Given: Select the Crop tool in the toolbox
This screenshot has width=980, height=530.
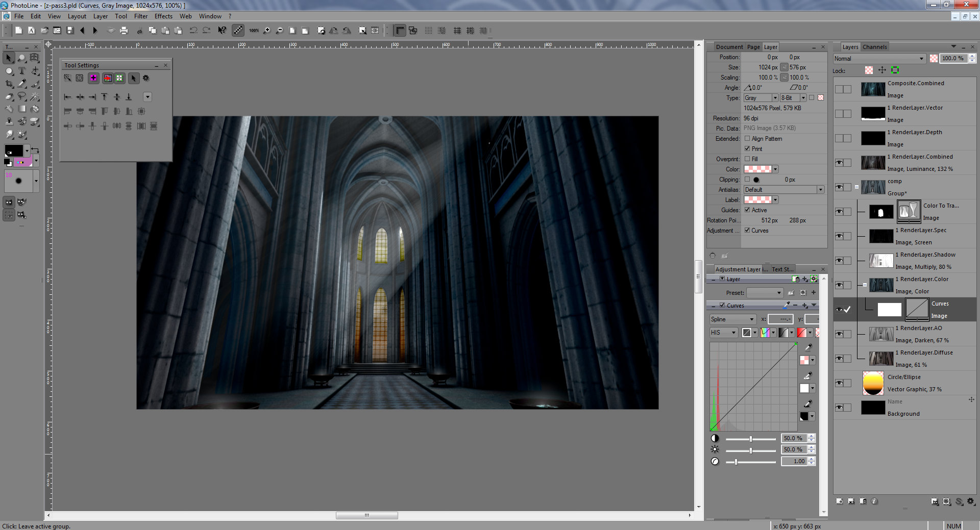Looking at the screenshot, I should (9, 84).
